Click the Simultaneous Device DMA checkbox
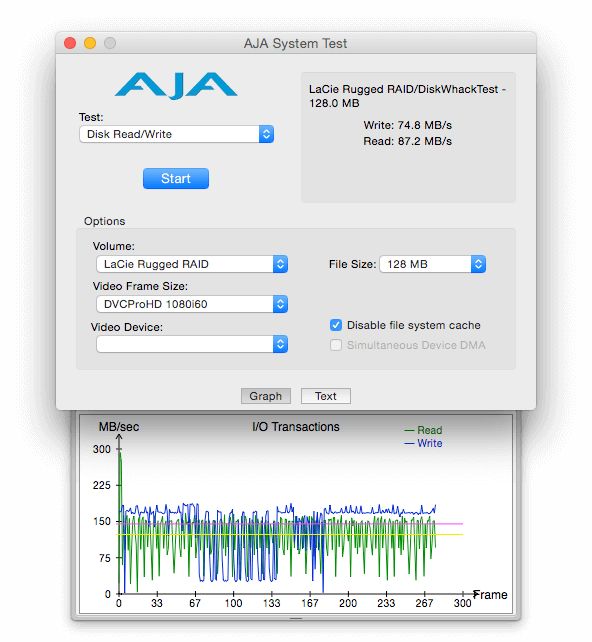Viewport: 592px width, 642px height. pos(336,345)
